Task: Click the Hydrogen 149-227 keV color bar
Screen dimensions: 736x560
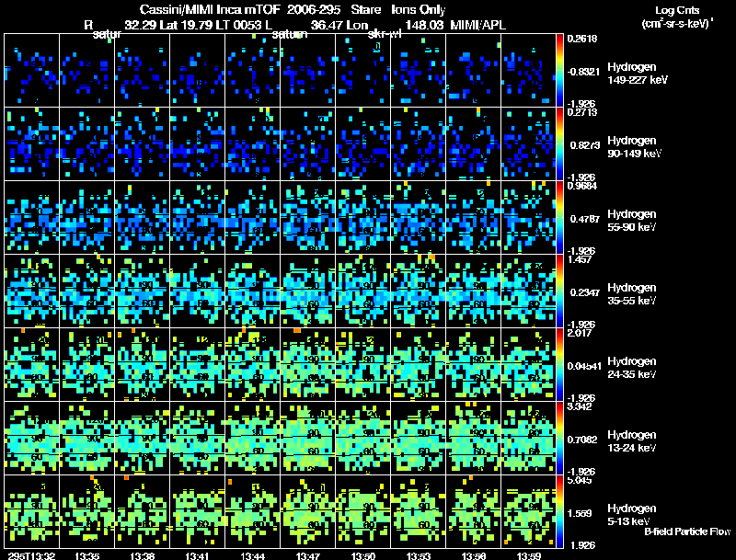Action: pyautogui.click(x=559, y=71)
